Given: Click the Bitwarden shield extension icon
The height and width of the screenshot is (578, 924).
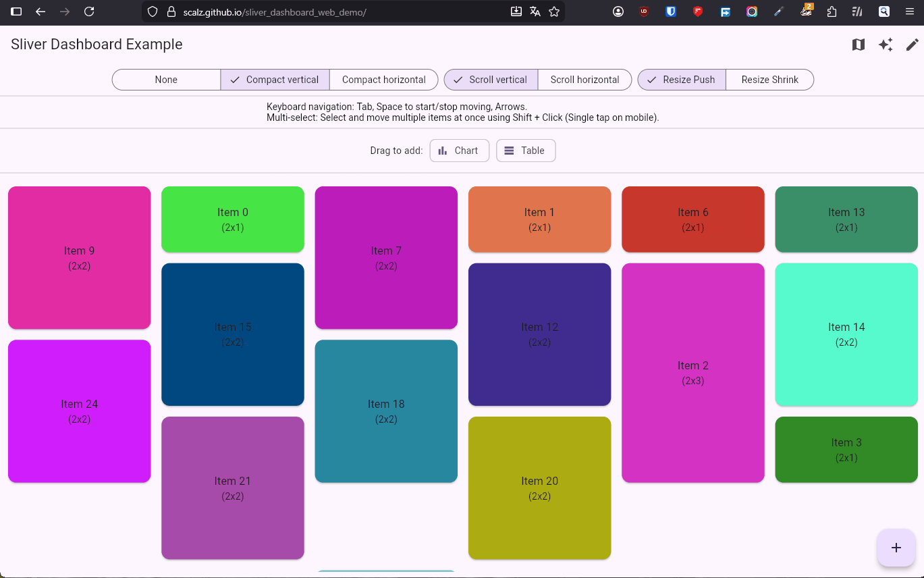Looking at the screenshot, I should coord(671,11).
